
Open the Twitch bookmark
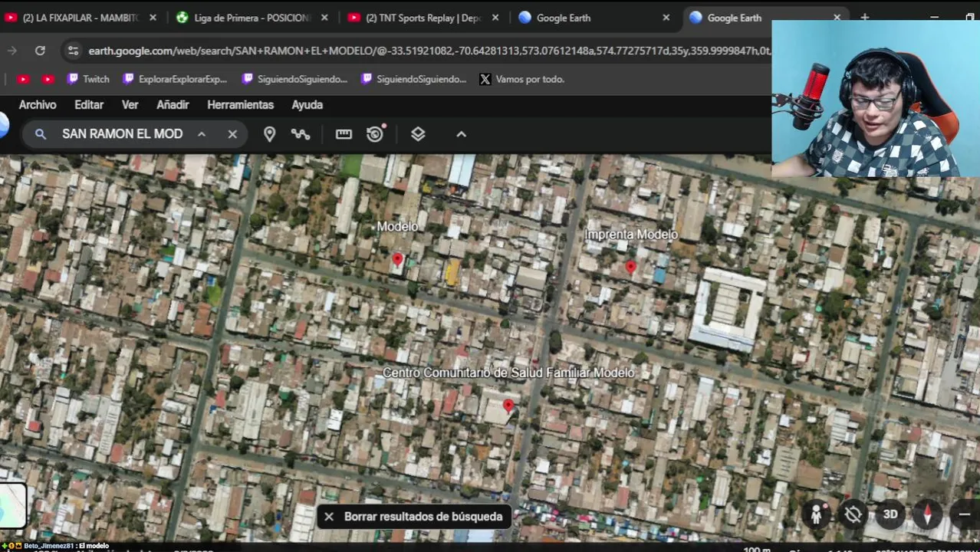pos(88,79)
